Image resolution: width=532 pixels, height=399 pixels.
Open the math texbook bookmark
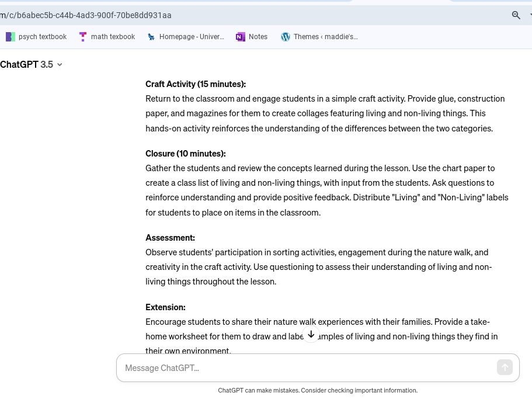tap(107, 37)
